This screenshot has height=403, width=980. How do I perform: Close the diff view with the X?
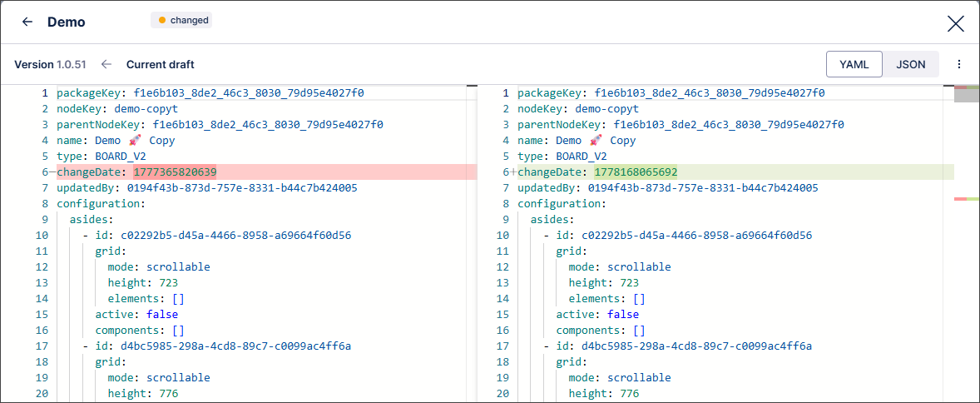pyautogui.click(x=956, y=24)
